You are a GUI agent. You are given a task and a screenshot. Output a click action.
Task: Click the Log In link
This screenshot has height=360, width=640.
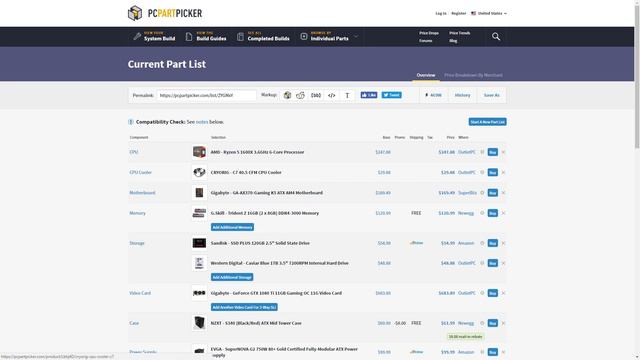click(441, 13)
